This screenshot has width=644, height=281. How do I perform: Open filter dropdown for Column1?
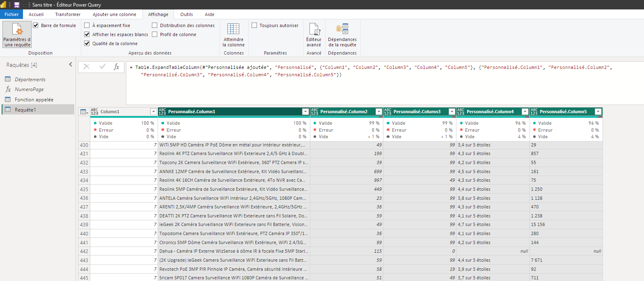pyautogui.click(x=154, y=112)
